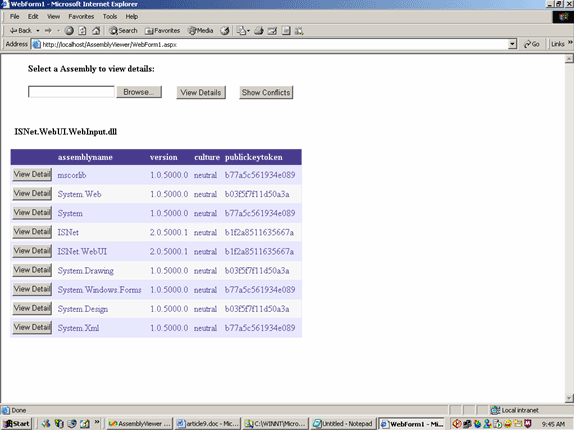Click the Show Conflicts button
This screenshot has width=574, height=430.
coord(266,93)
